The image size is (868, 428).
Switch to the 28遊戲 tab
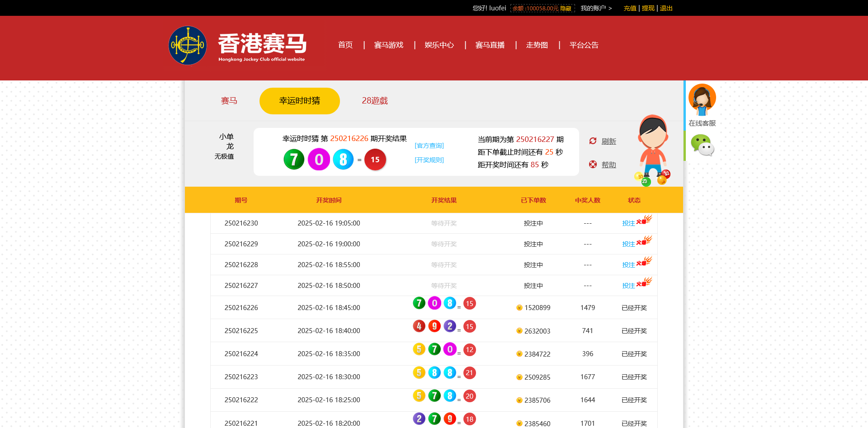coord(374,101)
